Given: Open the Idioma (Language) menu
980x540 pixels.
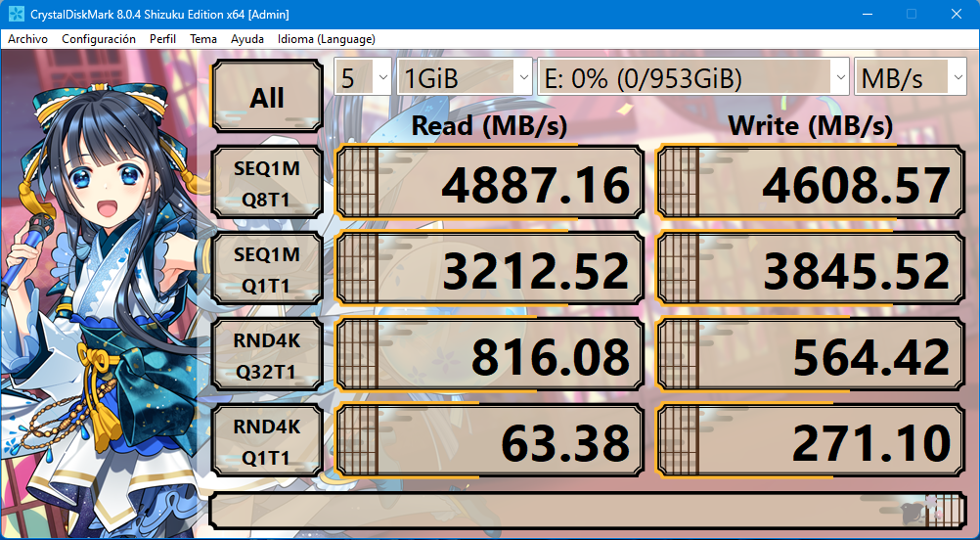Looking at the screenshot, I should [x=327, y=39].
